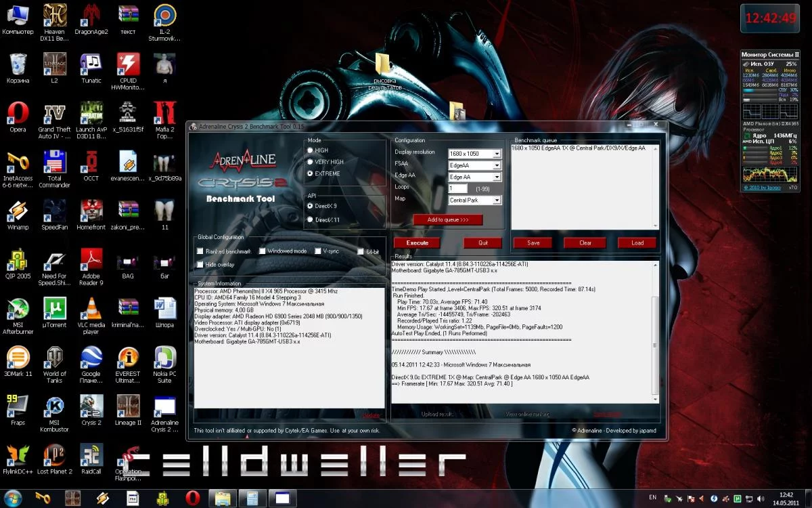Open Opera from the taskbar
The width and height of the screenshot is (812, 508).
191,499
